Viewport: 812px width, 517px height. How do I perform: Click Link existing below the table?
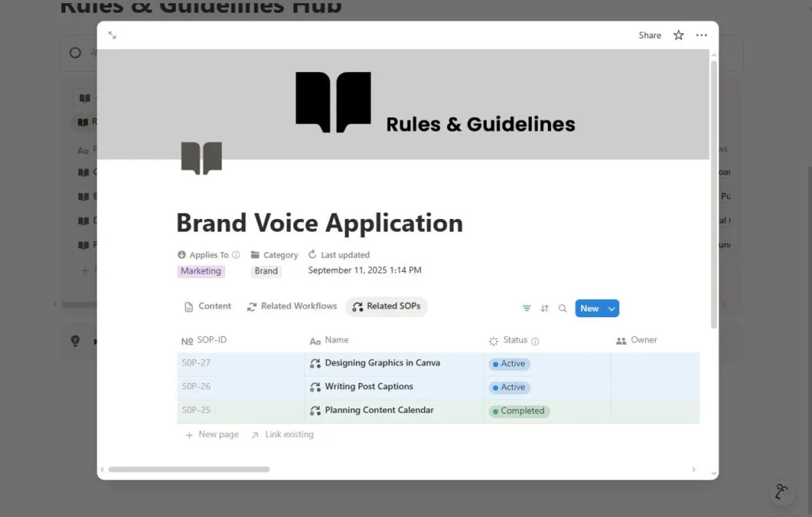[x=282, y=435]
